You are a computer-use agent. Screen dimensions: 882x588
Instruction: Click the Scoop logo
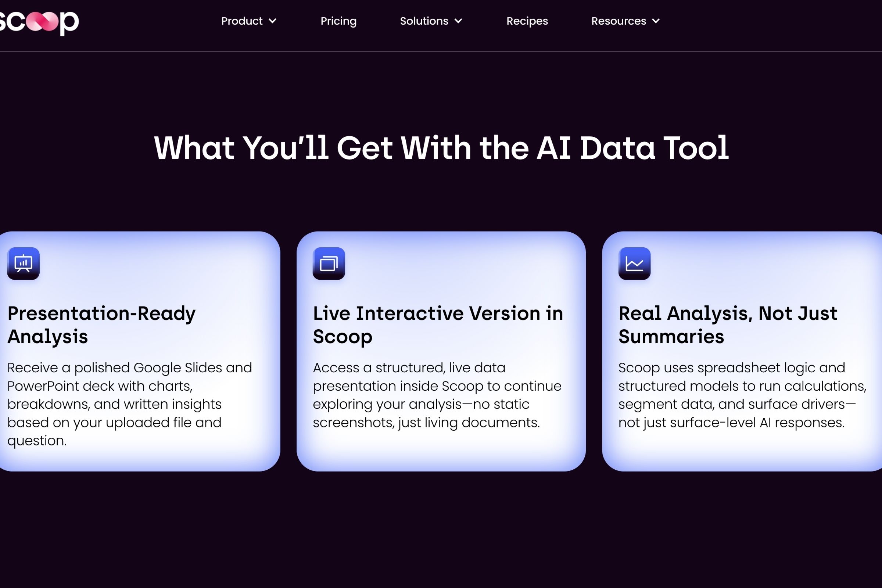[39, 22]
